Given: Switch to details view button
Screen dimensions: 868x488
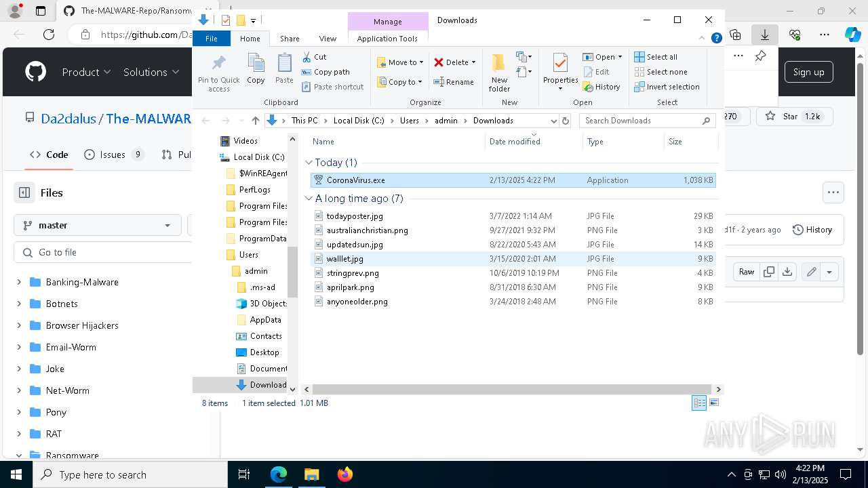Looking at the screenshot, I should (x=699, y=403).
